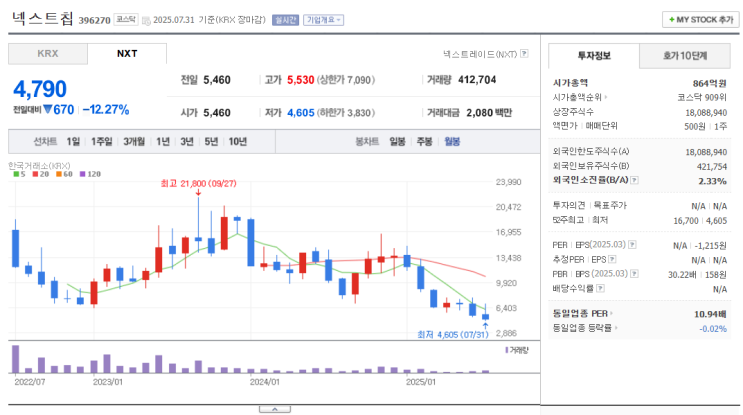Click the tallest volume bar at 2022/07
The width and height of the screenshot is (743, 415).
(x=16, y=359)
